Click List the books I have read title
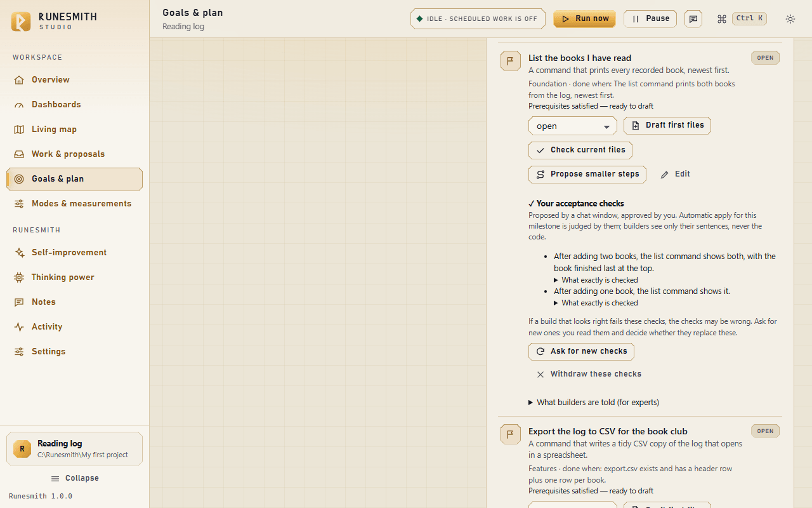This screenshot has height=508, width=812. tap(580, 58)
